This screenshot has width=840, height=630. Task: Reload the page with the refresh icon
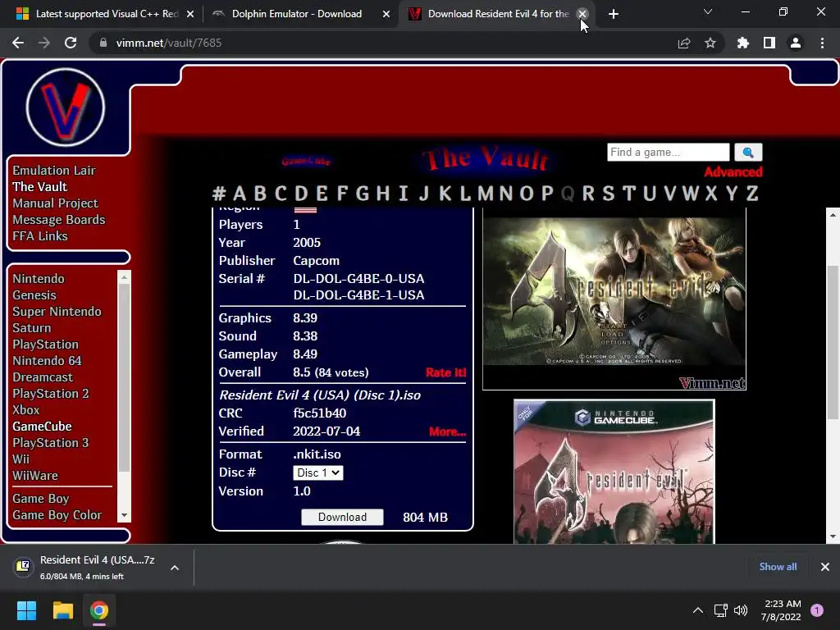tap(71, 43)
